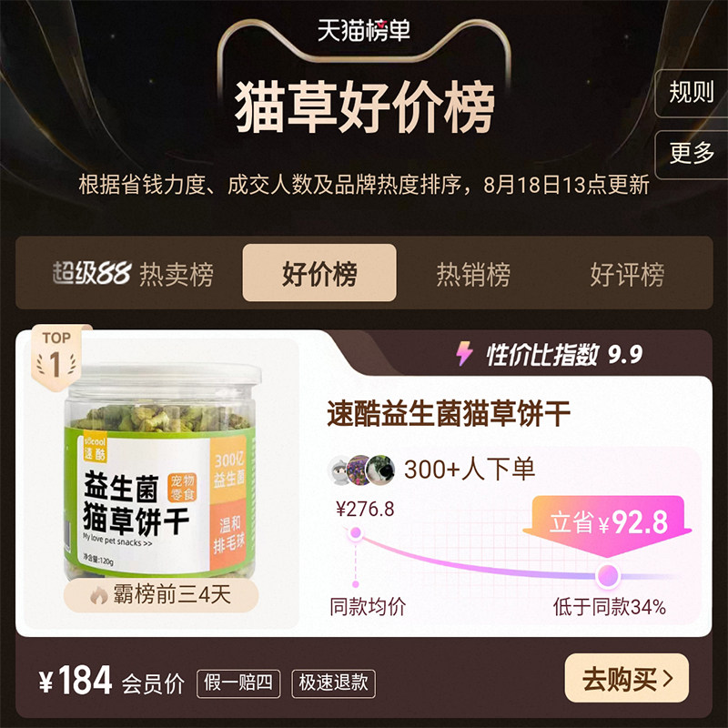The height and width of the screenshot is (728, 728).
Task: Tap the 同款均价 price point marker
Action: tap(356, 532)
